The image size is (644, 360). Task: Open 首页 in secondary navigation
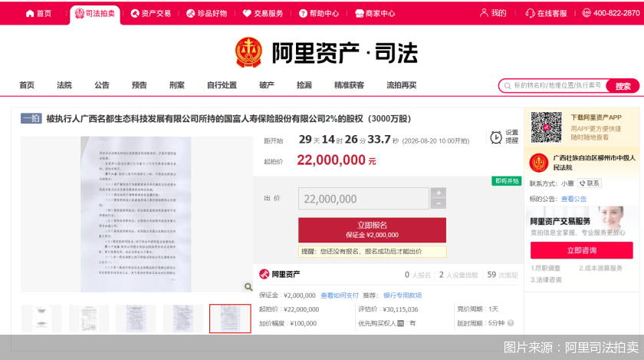coord(27,85)
